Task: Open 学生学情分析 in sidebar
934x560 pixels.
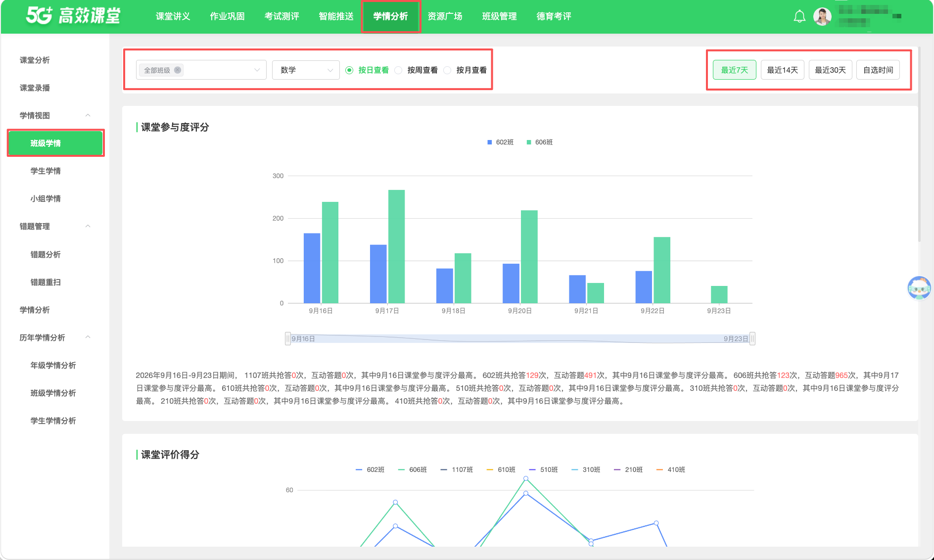Action: point(53,420)
